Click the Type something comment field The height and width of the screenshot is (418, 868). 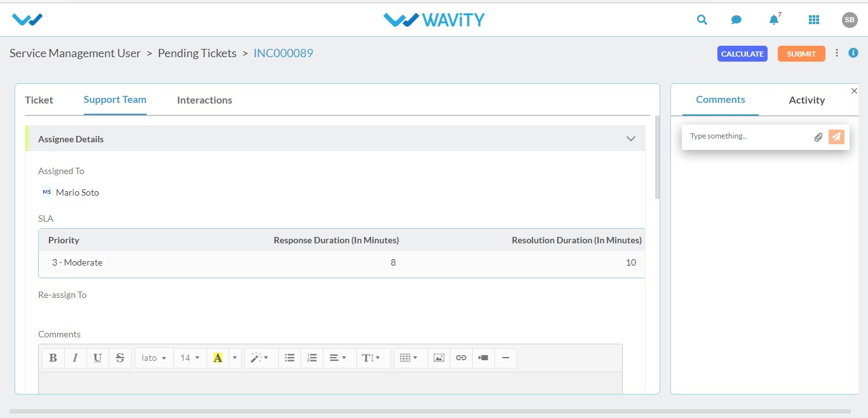click(x=747, y=137)
